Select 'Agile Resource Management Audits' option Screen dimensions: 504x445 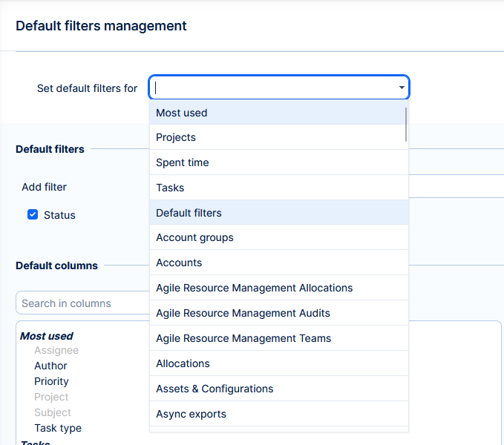278,313
